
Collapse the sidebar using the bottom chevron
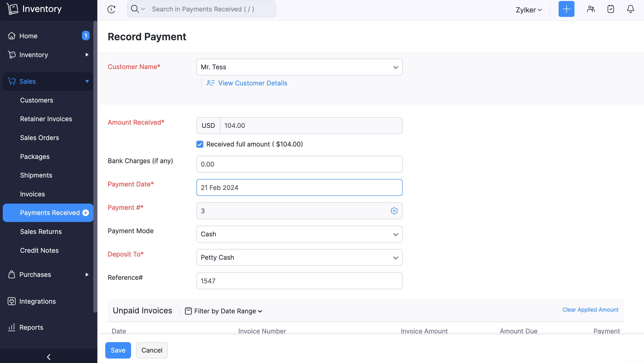click(48, 357)
